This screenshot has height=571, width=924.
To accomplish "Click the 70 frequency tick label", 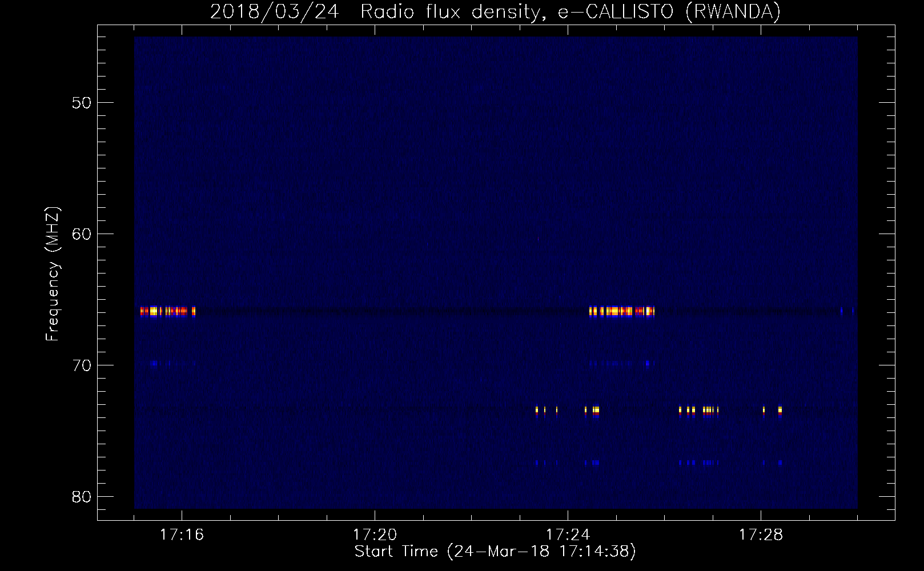I will (x=82, y=365).
